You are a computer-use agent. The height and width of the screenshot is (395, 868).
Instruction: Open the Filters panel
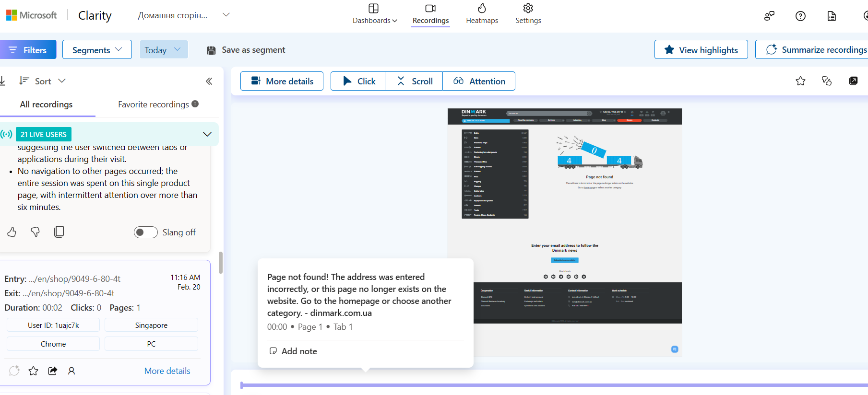[28, 49]
